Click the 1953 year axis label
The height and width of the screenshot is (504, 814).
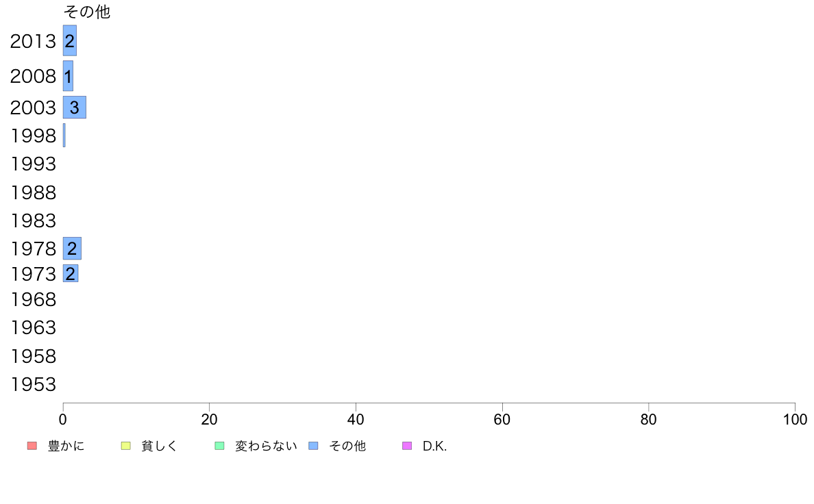tap(33, 385)
